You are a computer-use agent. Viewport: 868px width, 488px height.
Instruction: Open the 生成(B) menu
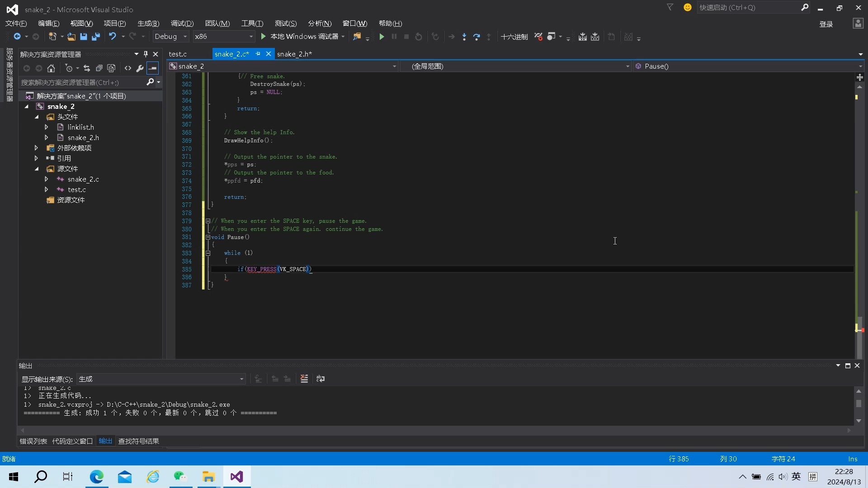148,23
